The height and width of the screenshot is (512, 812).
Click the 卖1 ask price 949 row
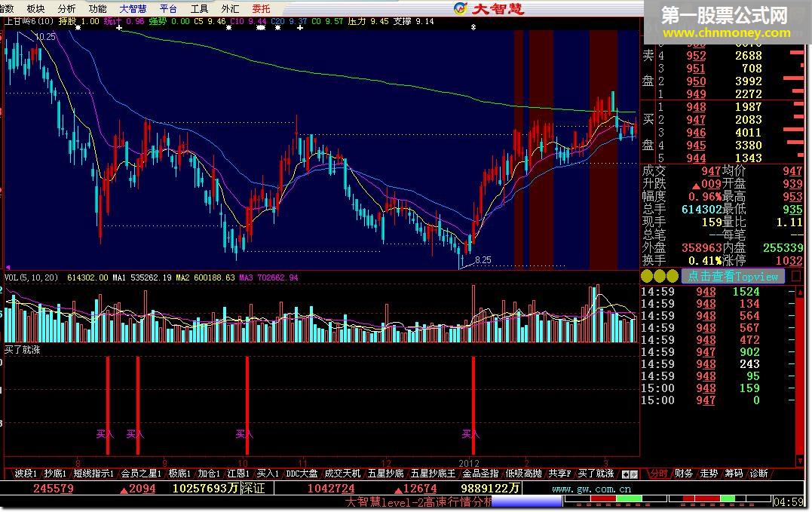coord(722,94)
